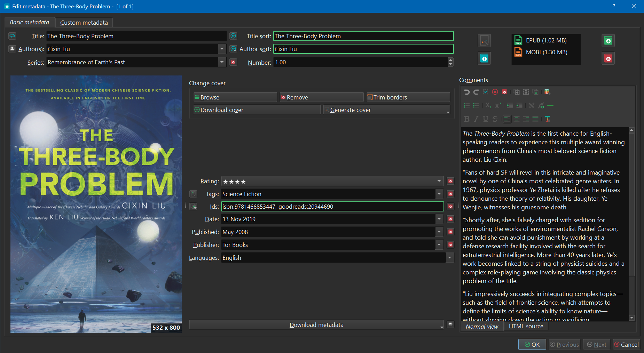Expand the Series dropdown list

[222, 62]
